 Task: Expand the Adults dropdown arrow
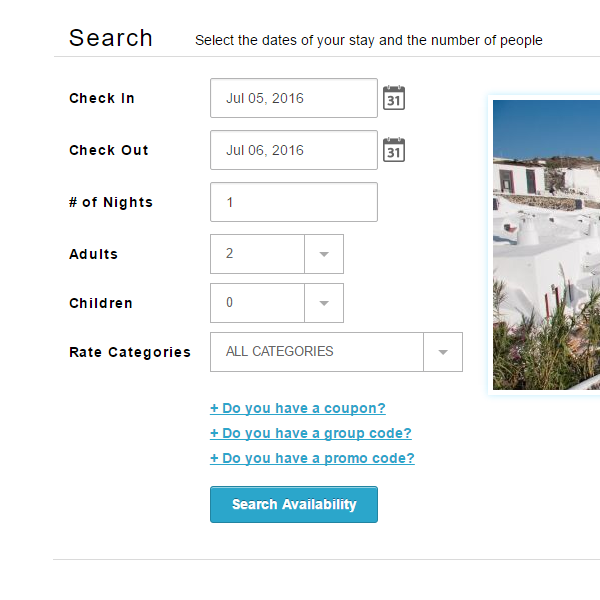pyautogui.click(x=324, y=254)
